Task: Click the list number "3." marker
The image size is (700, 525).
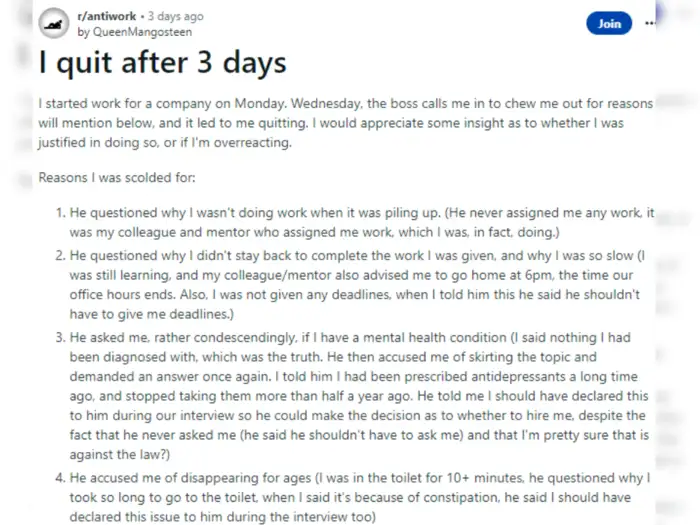Action: tap(60, 337)
